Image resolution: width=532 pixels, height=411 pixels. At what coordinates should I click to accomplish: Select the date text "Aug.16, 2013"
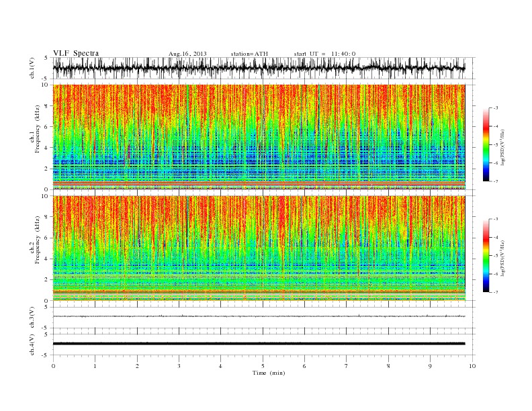187,54
